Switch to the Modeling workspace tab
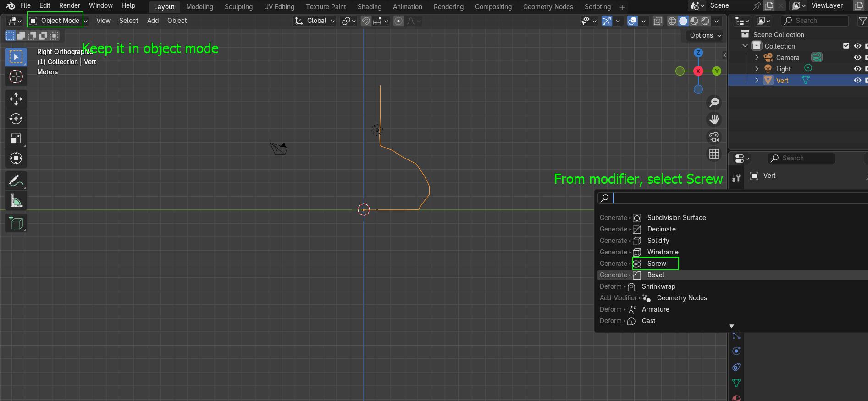 199,7
